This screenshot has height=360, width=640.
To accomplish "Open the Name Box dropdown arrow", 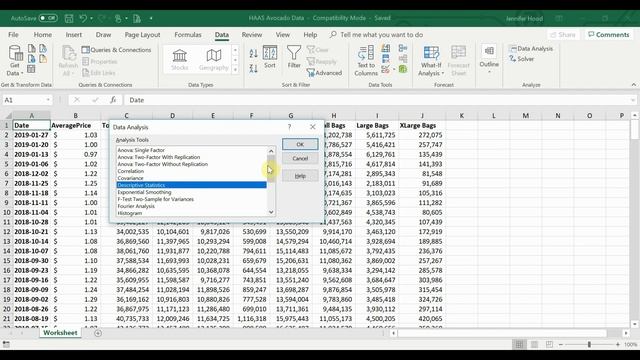I will click(x=48, y=100).
